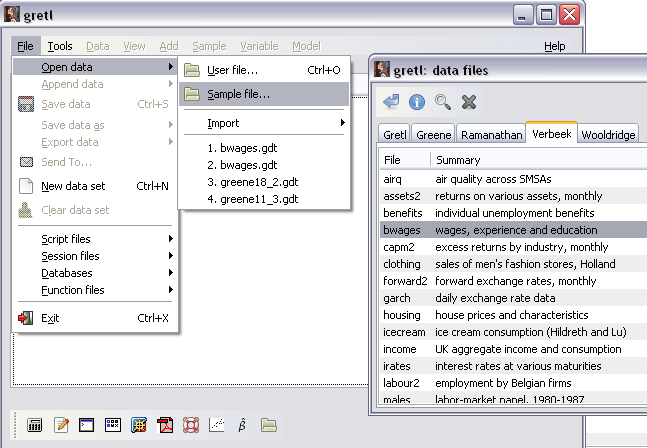Select the clothing data file row
The width and height of the screenshot is (647, 448).
[x=513, y=264]
